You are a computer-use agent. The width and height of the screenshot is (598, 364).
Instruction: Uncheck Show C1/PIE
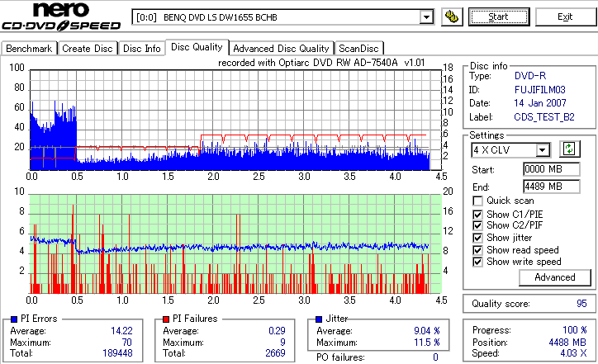coord(477,215)
